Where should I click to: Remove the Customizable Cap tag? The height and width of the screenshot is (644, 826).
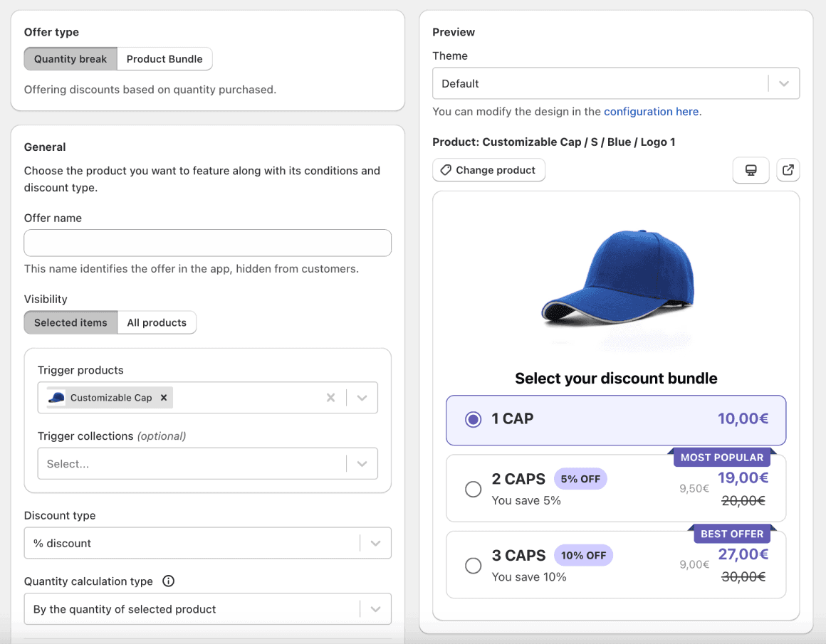tap(164, 398)
